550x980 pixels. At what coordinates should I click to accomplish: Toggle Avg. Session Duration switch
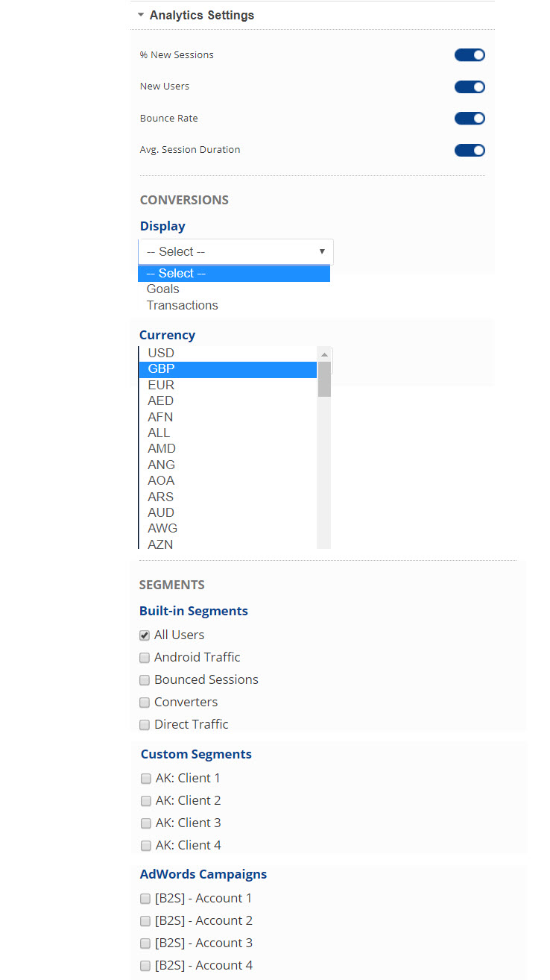coord(470,150)
